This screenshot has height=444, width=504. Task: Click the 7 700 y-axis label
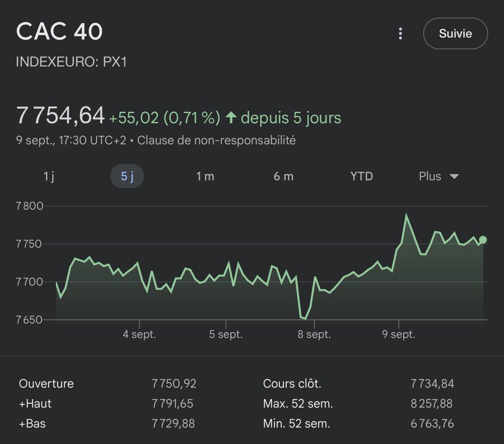pyautogui.click(x=29, y=282)
